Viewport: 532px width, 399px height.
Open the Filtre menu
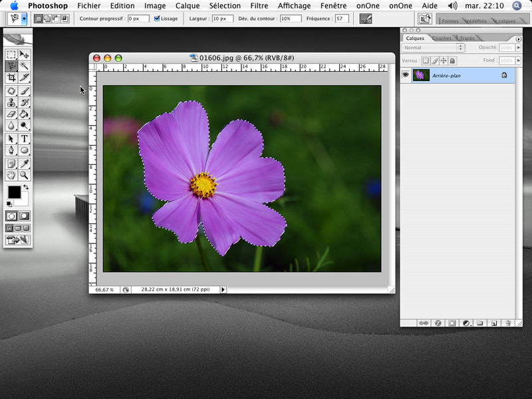(259, 6)
